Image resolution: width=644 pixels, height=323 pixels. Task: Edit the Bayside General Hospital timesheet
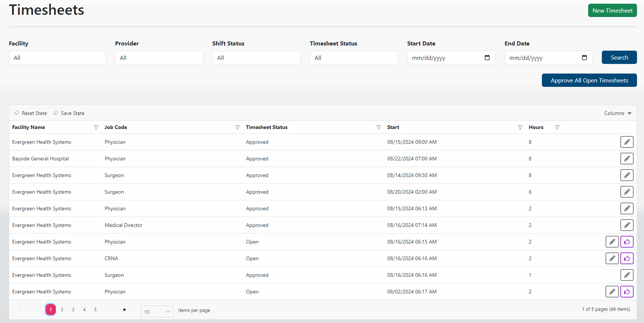point(627,159)
